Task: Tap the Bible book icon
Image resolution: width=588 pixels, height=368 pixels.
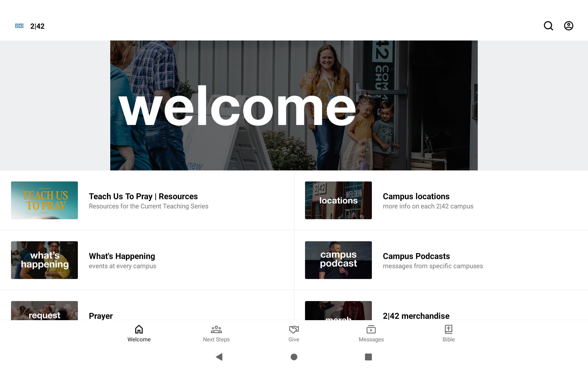Action: pyautogui.click(x=449, y=329)
